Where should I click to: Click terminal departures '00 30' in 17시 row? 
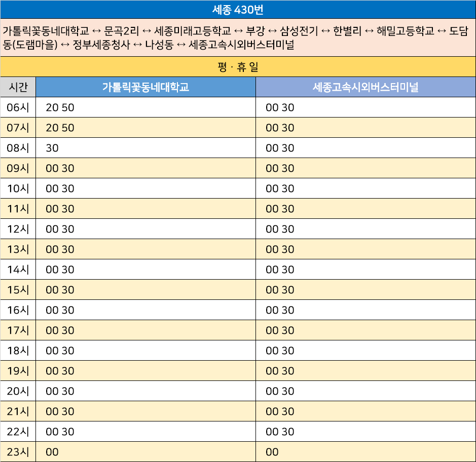pos(280,330)
